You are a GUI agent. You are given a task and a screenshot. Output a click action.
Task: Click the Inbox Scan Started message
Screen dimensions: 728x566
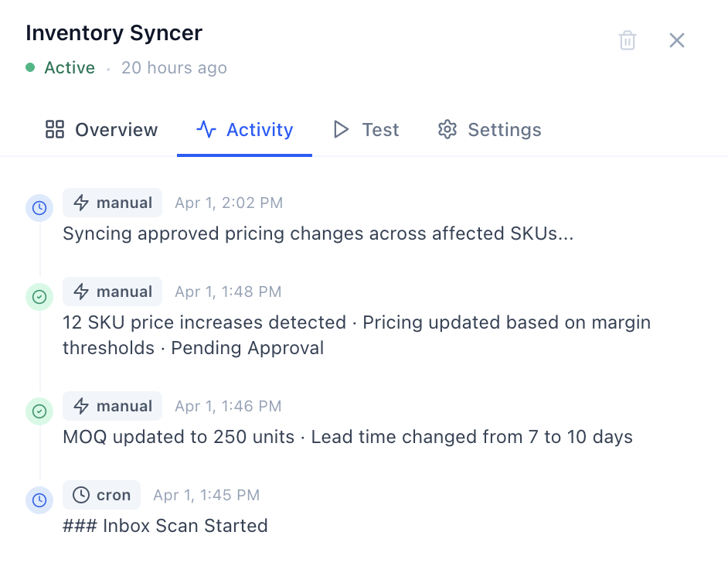click(x=165, y=526)
